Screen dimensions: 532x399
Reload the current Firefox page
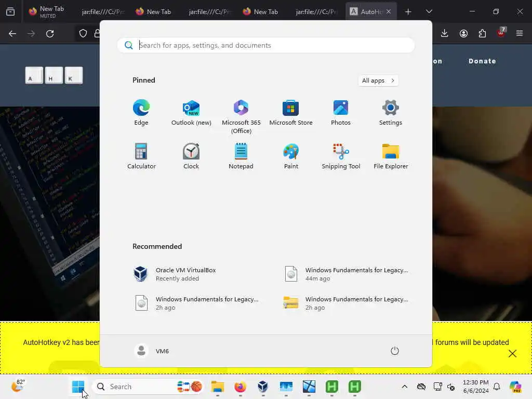(50, 34)
